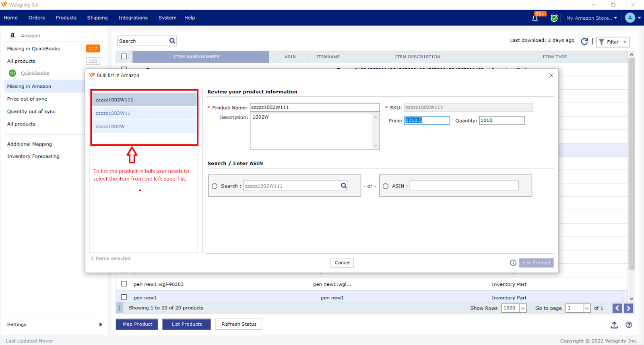This screenshot has width=644, height=345.
Task: Open the user avatar A icon
Action: tap(630, 18)
